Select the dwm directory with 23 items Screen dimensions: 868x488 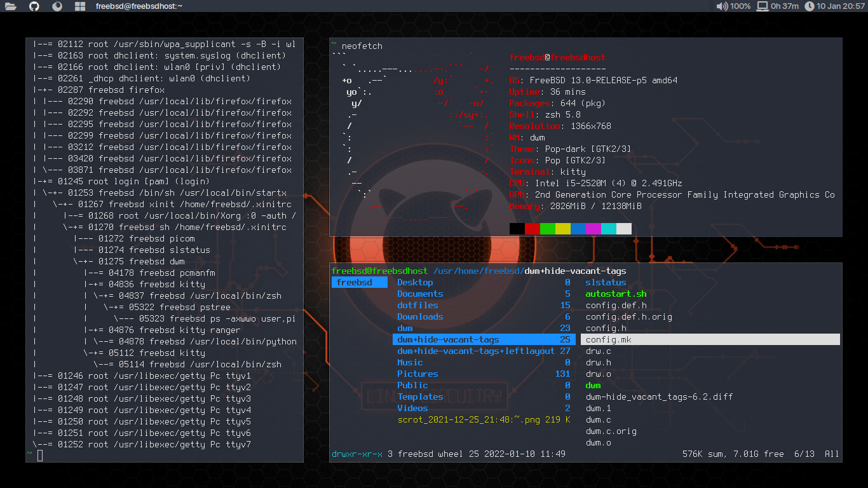click(x=484, y=329)
